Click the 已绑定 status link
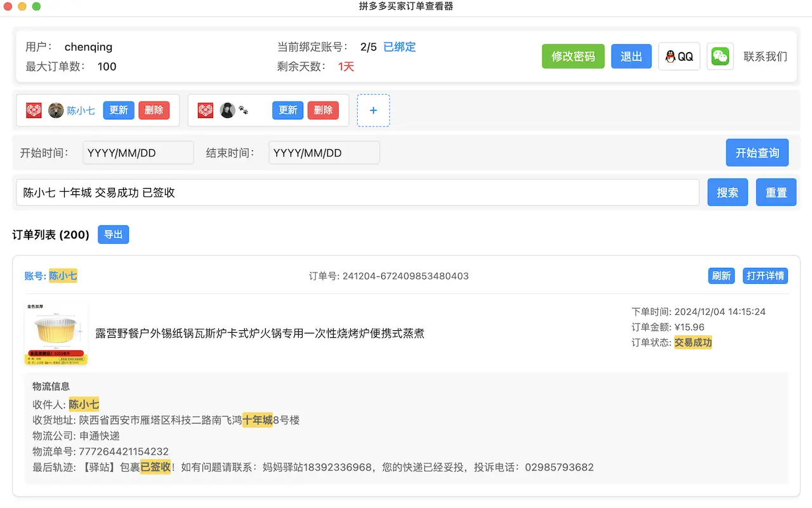 [400, 47]
